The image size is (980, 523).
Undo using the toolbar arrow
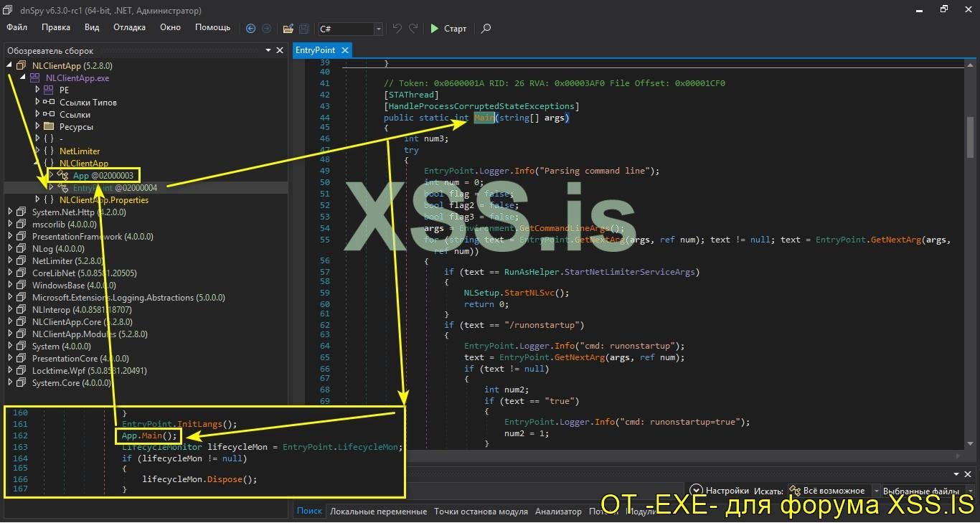397,29
